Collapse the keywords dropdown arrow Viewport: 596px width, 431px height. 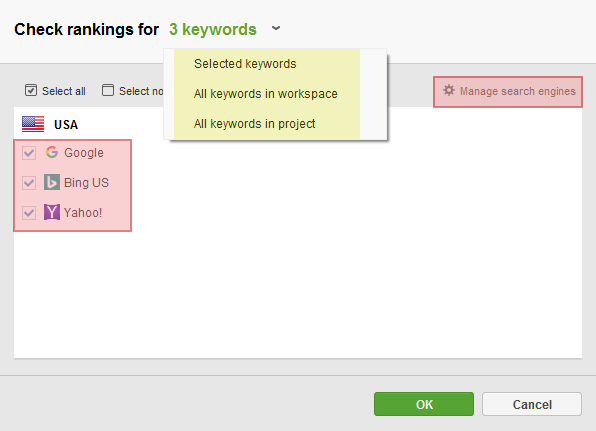coord(276,29)
